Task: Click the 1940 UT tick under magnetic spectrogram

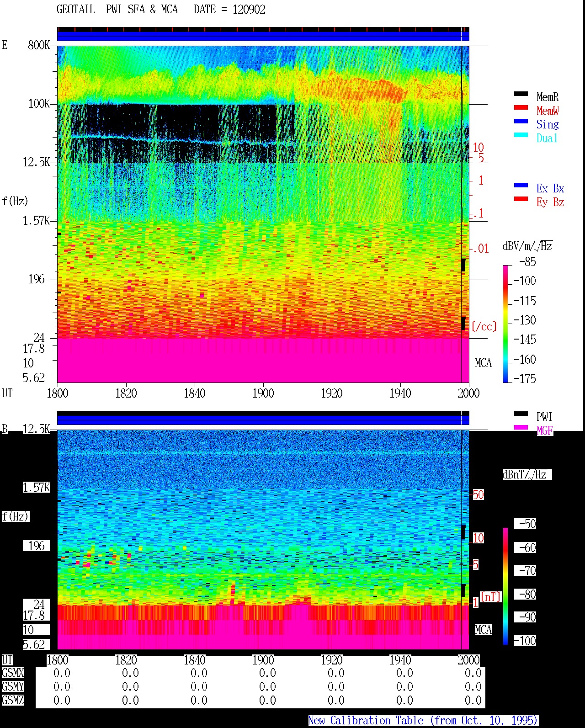Action: click(x=400, y=660)
